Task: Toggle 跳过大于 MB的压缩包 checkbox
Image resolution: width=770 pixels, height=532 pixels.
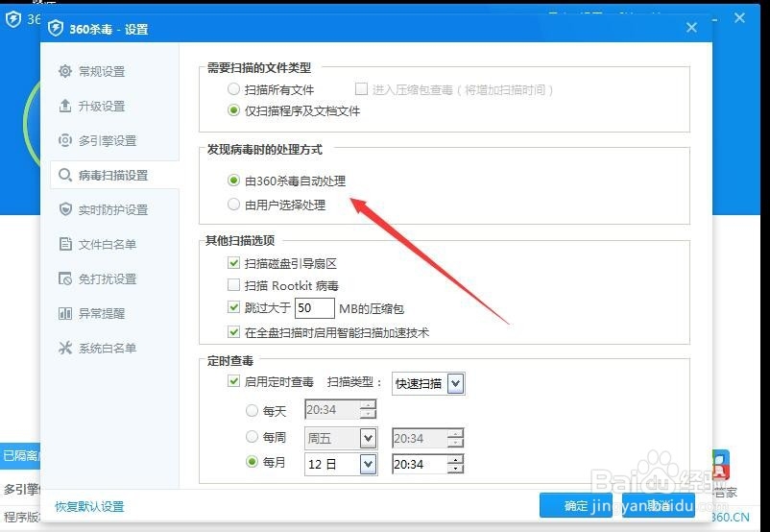Action: [x=233, y=307]
